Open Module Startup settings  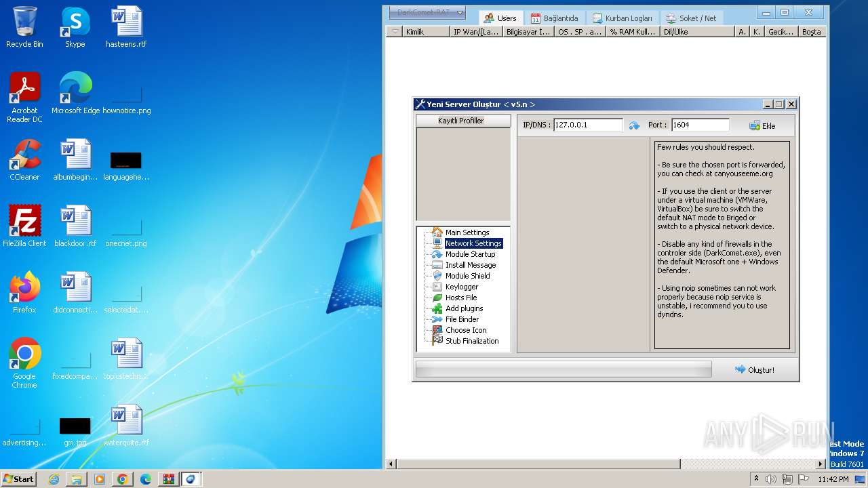(470, 254)
